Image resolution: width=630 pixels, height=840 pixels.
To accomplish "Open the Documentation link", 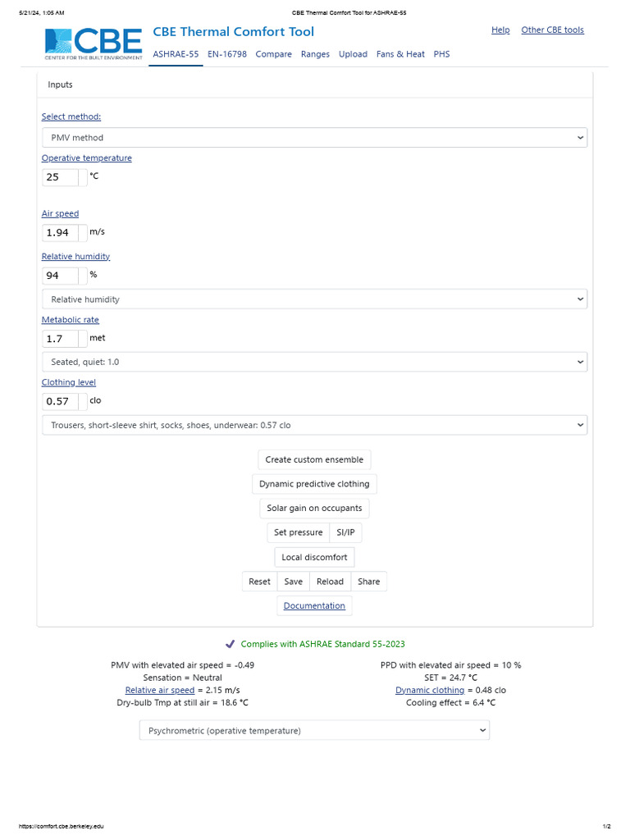I will pos(314,606).
